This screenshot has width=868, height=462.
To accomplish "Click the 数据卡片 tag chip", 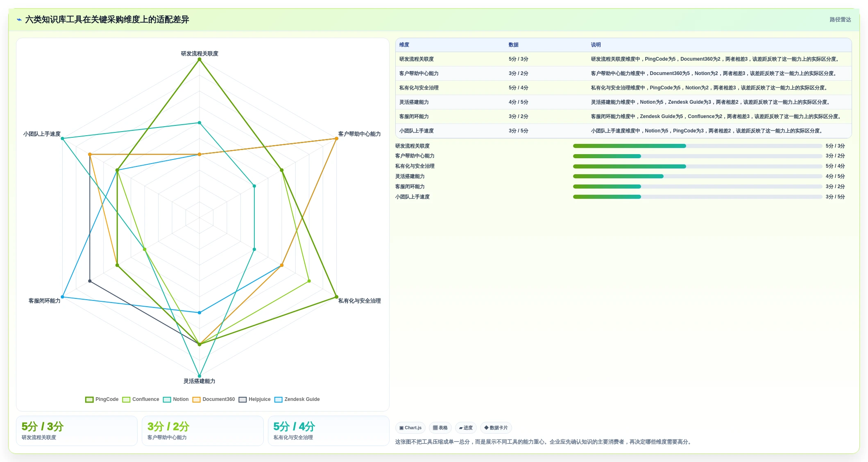I will [496, 428].
